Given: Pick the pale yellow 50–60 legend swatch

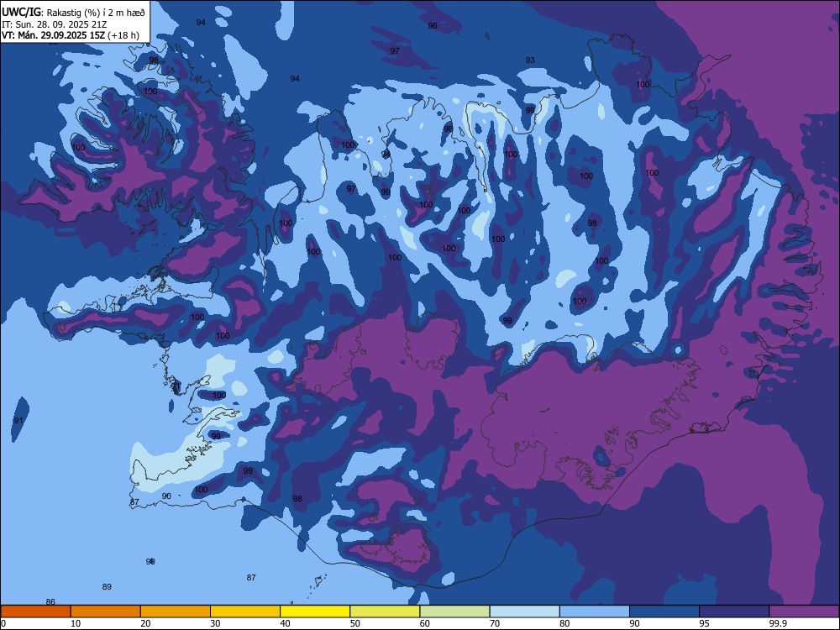Looking at the screenshot, I should click(385, 612).
